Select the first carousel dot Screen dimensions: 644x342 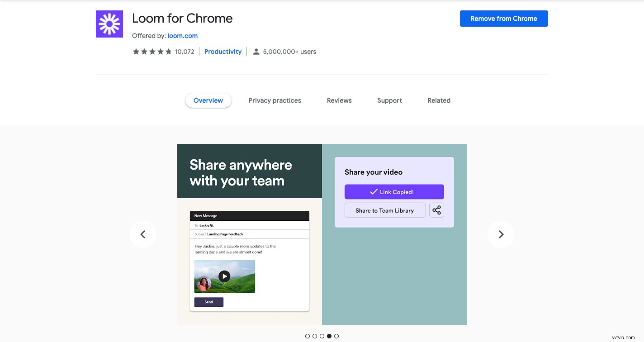pyautogui.click(x=308, y=336)
